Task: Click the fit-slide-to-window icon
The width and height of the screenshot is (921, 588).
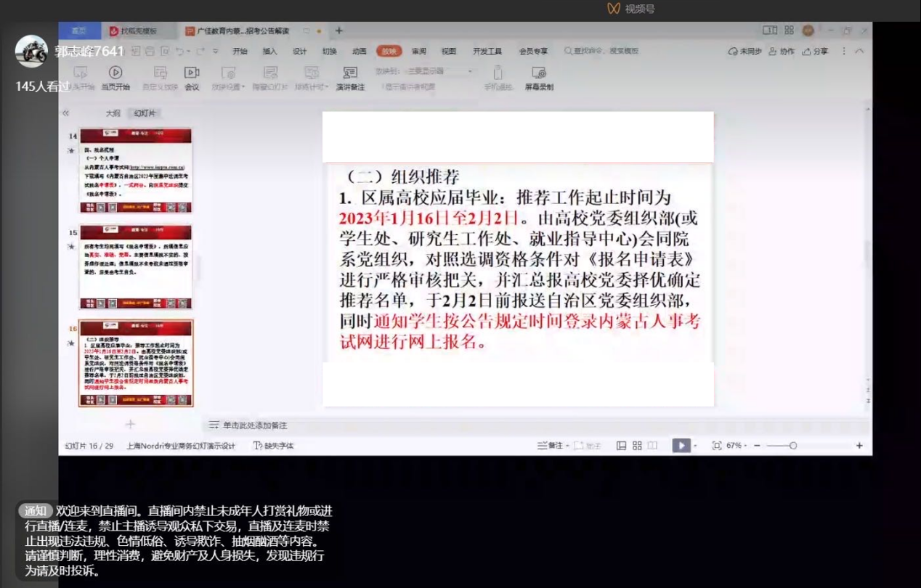Action: pyautogui.click(x=717, y=446)
